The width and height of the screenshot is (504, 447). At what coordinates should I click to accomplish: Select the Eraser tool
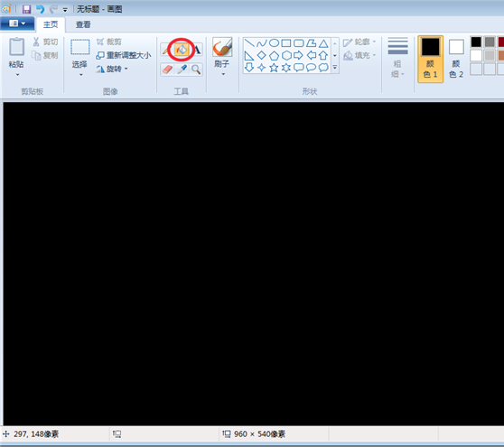[x=167, y=70]
